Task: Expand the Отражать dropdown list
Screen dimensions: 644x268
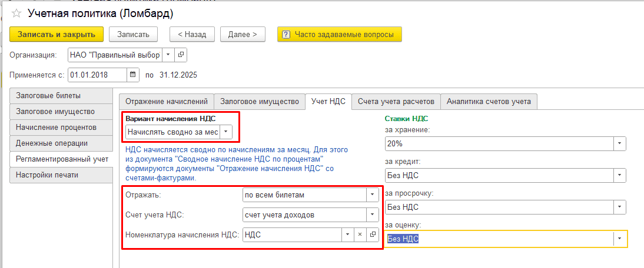Action: pos(371,195)
